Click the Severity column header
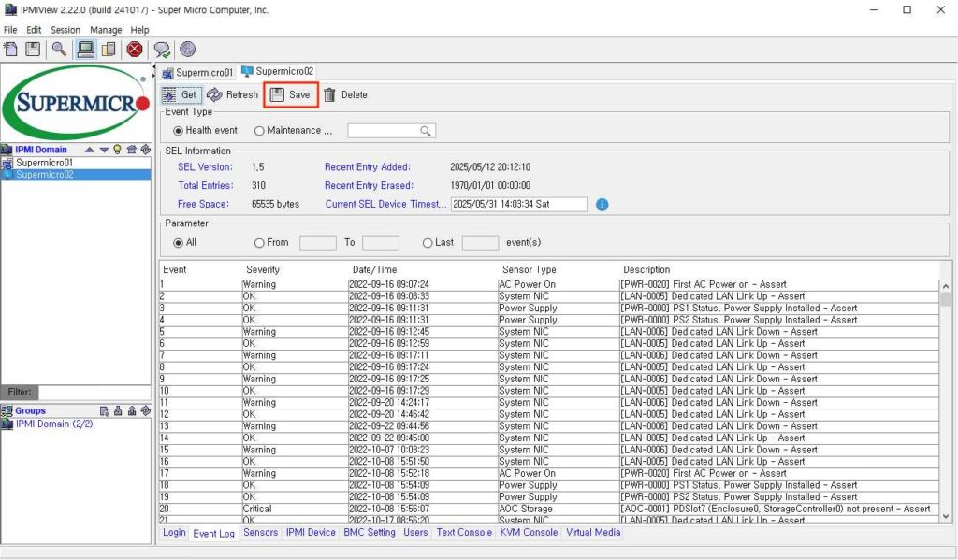 click(263, 270)
